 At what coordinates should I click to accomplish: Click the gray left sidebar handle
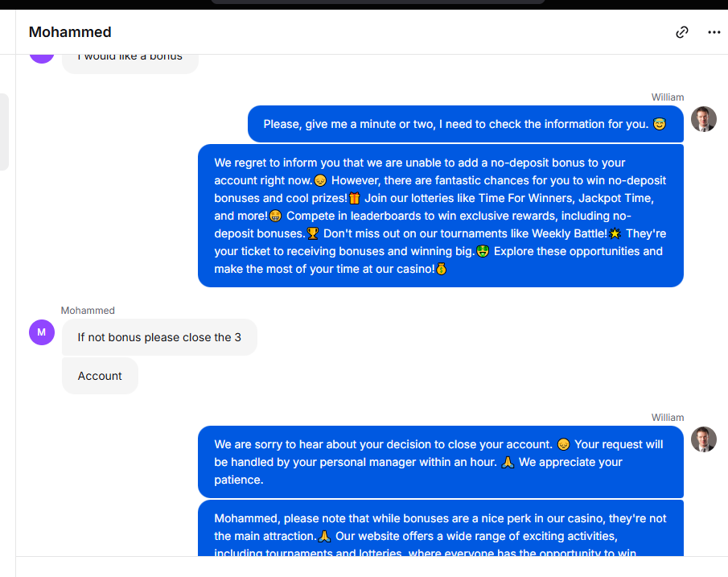4,132
